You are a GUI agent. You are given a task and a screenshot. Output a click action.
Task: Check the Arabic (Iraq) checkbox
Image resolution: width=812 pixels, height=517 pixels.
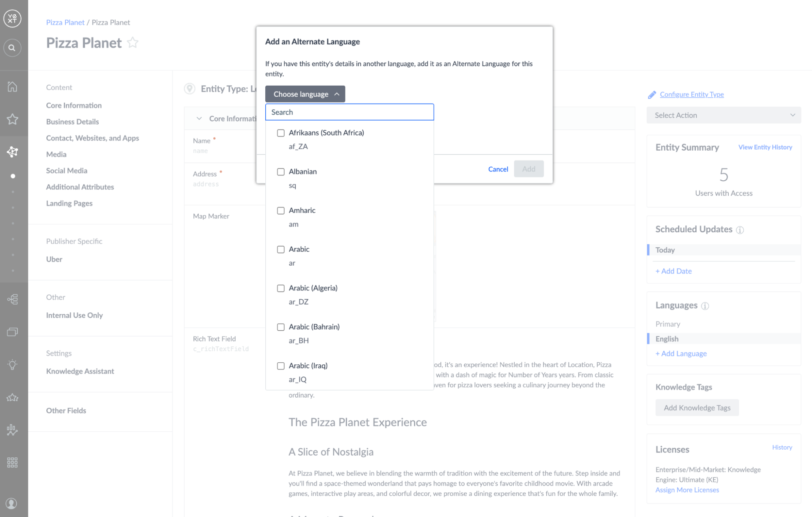(x=281, y=366)
